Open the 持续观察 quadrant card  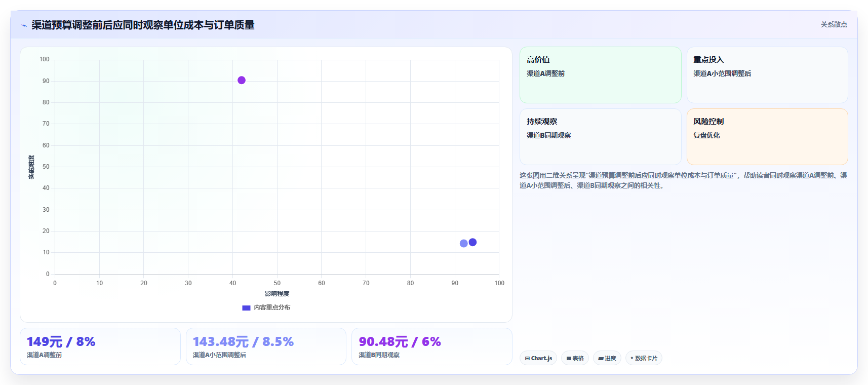(x=600, y=137)
